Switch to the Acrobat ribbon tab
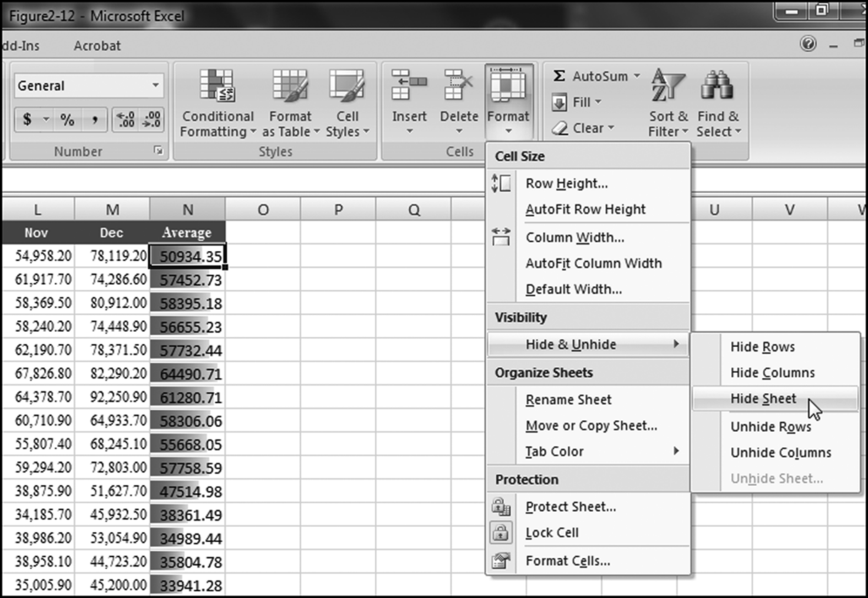The height and width of the screenshot is (598, 868). (97, 46)
